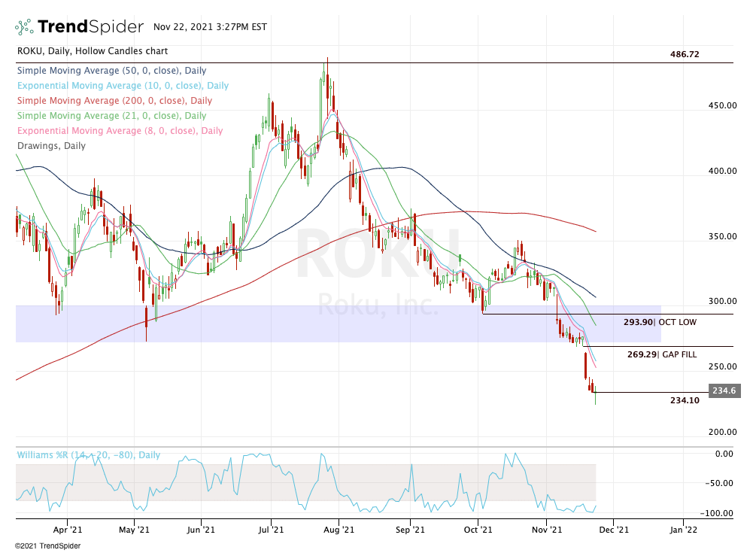Click the Sep '21 date label
Image resolution: width=756 pixels, height=553 pixels.
410,530
